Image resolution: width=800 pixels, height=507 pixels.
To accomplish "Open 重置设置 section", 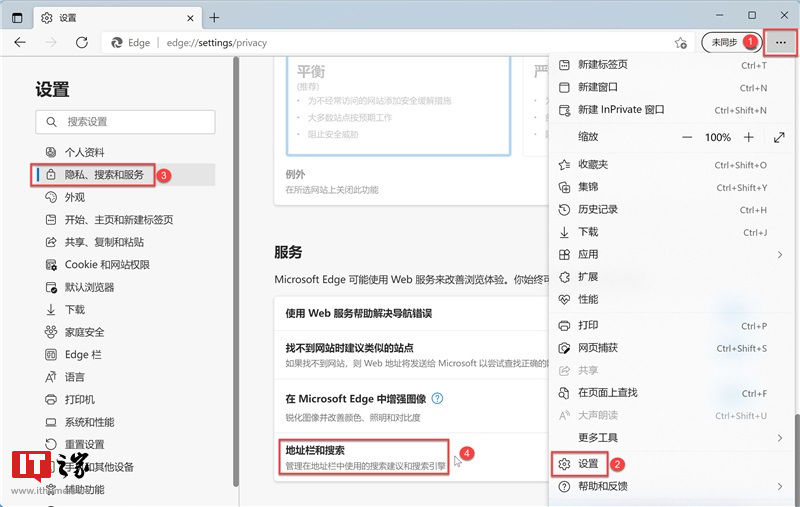I will (x=126, y=444).
